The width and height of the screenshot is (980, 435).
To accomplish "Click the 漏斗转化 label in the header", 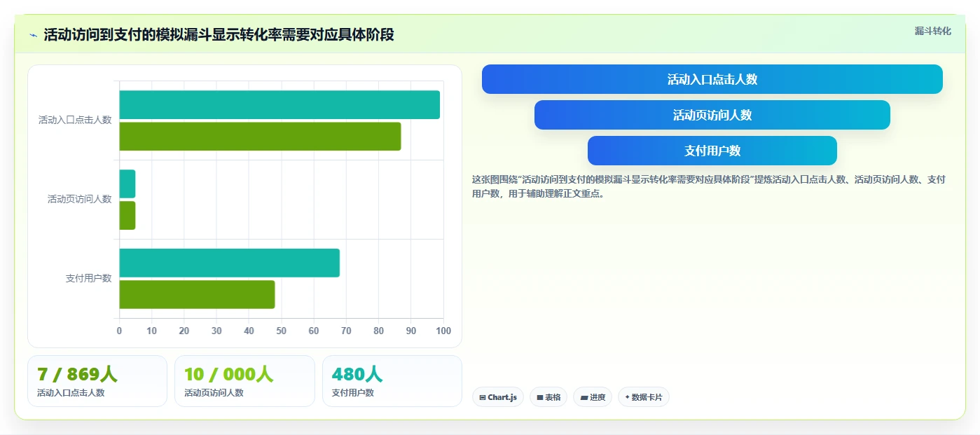I will [932, 31].
